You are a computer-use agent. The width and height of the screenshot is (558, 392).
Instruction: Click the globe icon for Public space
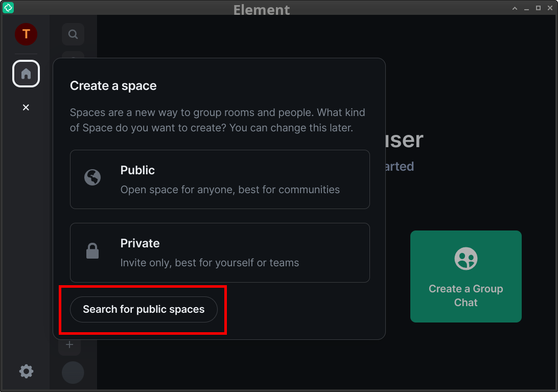click(x=92, y=178)
